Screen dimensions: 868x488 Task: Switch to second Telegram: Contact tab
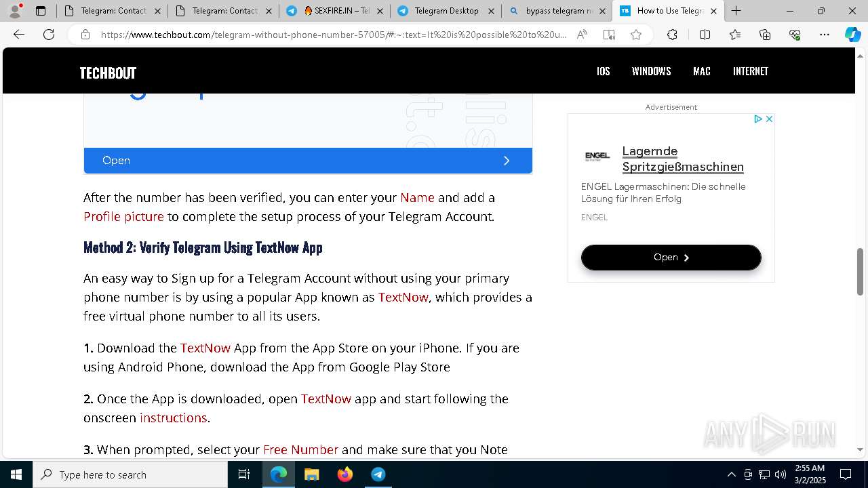(x=224, y=11)
